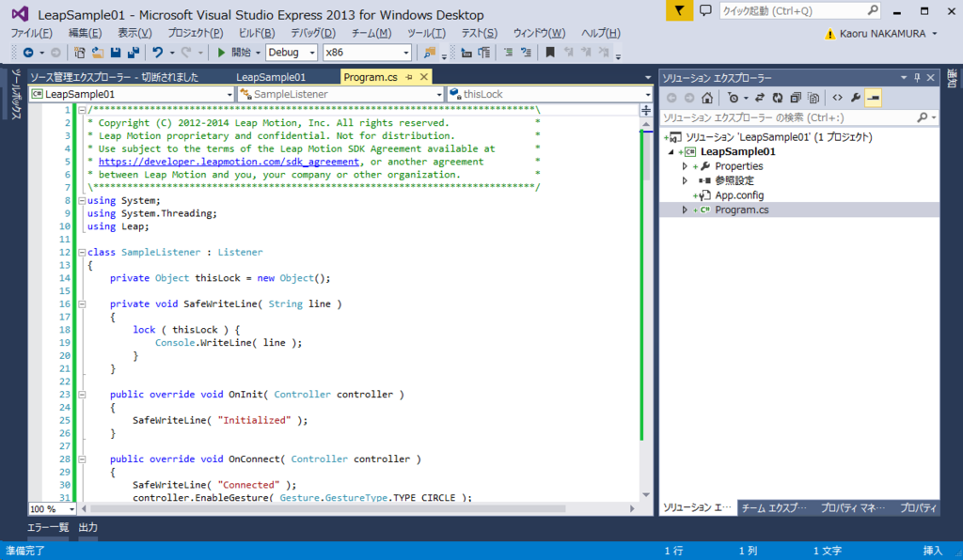The width and height of the screenshot is (963, 560).
Task: Click the View Code brackets icon
Action: [837, 98]
